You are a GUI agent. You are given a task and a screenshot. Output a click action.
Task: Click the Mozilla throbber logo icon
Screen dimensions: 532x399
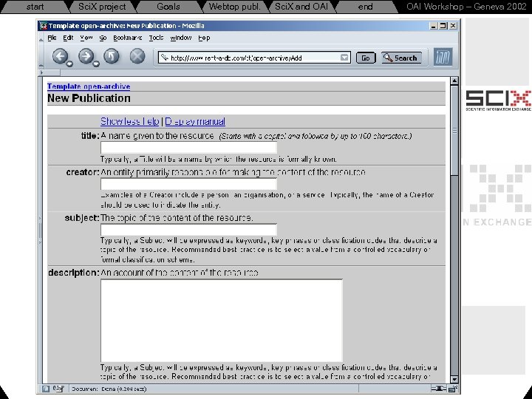tap(443, 57)
